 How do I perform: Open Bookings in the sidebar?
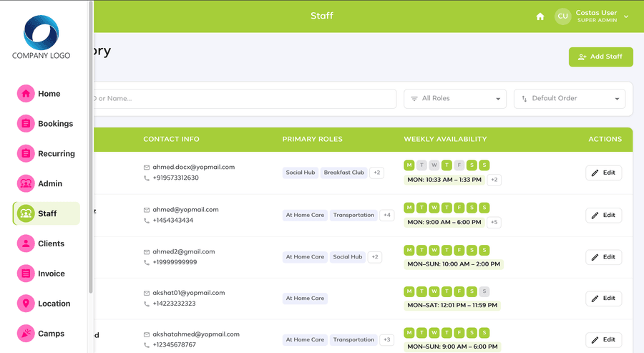[46, 124]
